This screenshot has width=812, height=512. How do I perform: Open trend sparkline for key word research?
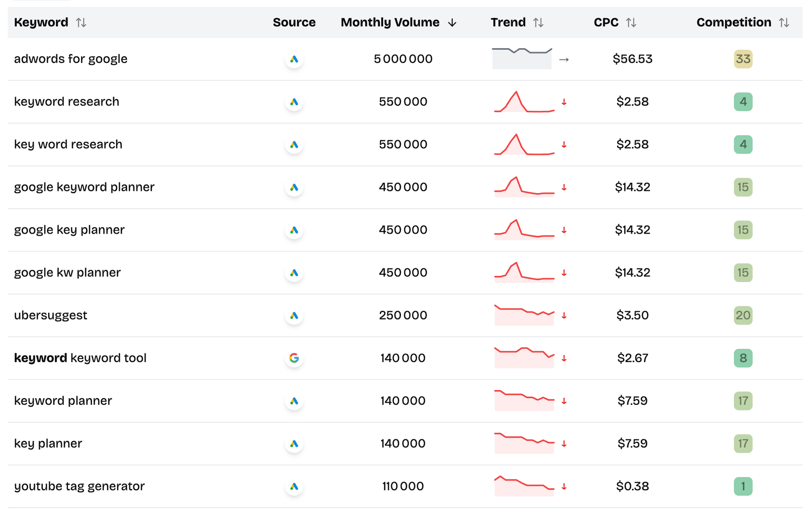pos(524,144)
